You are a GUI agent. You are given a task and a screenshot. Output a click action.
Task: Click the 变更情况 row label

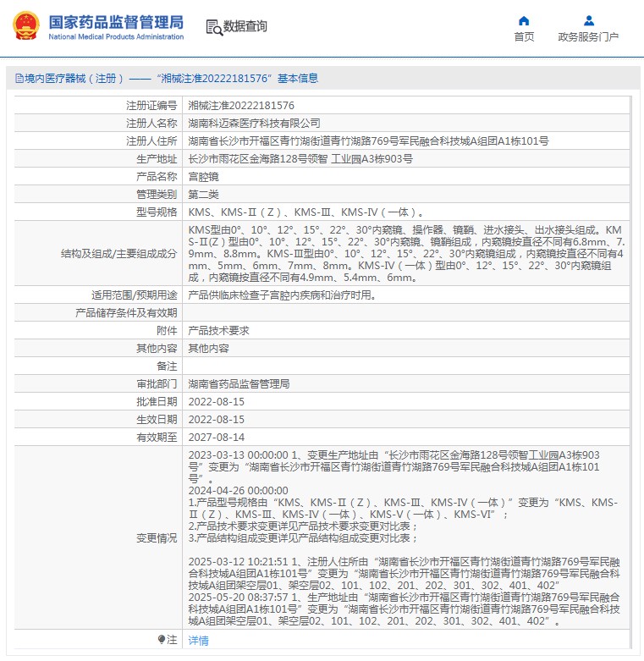(x=157, y=538)
